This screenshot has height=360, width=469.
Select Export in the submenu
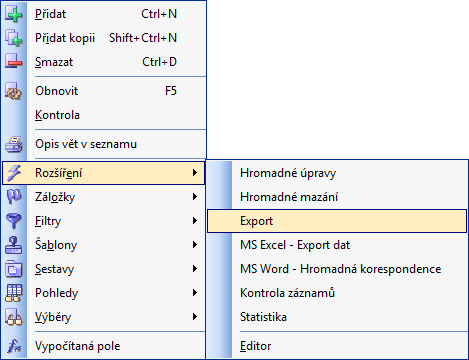click(337, 221)
